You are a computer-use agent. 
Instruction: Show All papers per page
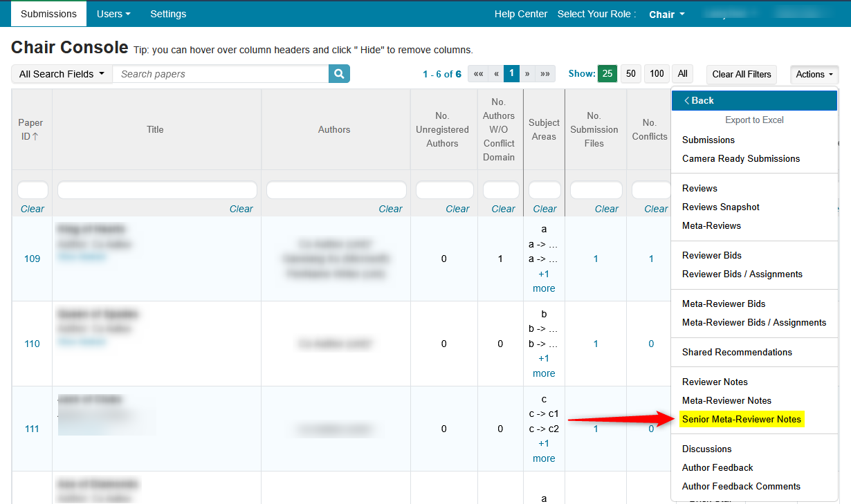[x=683, y=74]
